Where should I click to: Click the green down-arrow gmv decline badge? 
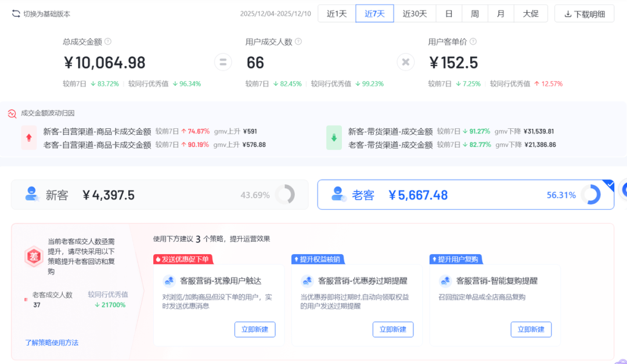click(x=334, y=138)
